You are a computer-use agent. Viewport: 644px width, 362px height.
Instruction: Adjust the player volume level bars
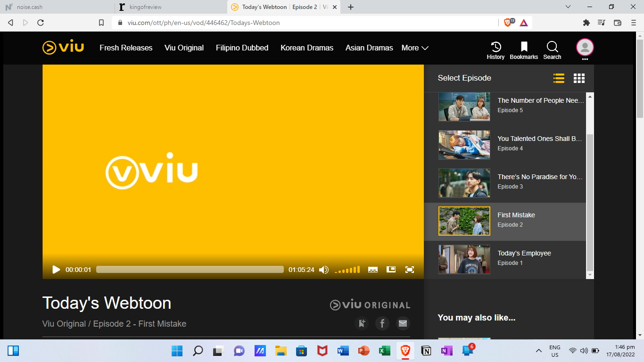[x=347, y=270]
